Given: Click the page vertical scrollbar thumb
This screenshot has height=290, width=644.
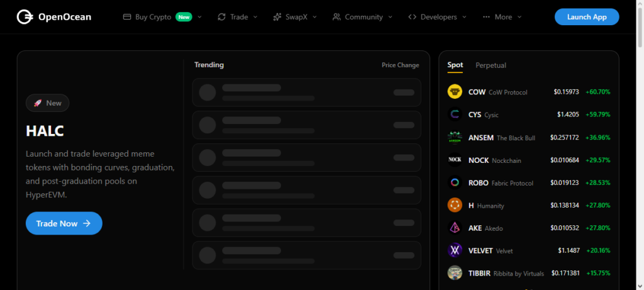Looking at the screenshot, I should (640, 29).
